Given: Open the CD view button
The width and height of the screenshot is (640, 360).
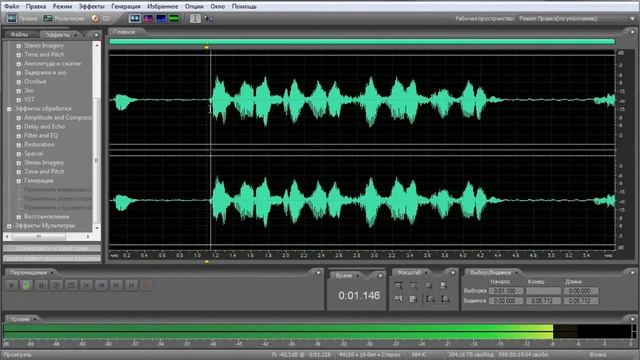Looking at the screenshot, I should [100, 18].
